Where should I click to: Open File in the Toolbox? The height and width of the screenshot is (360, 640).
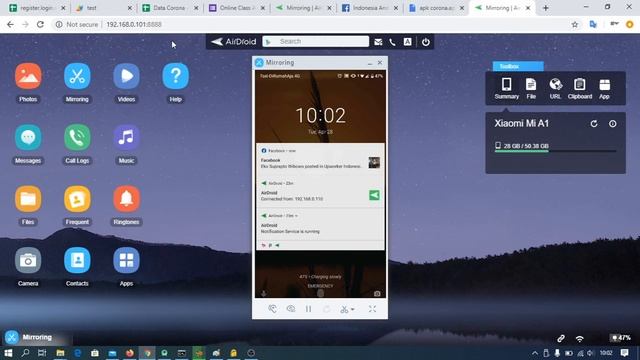531,89
